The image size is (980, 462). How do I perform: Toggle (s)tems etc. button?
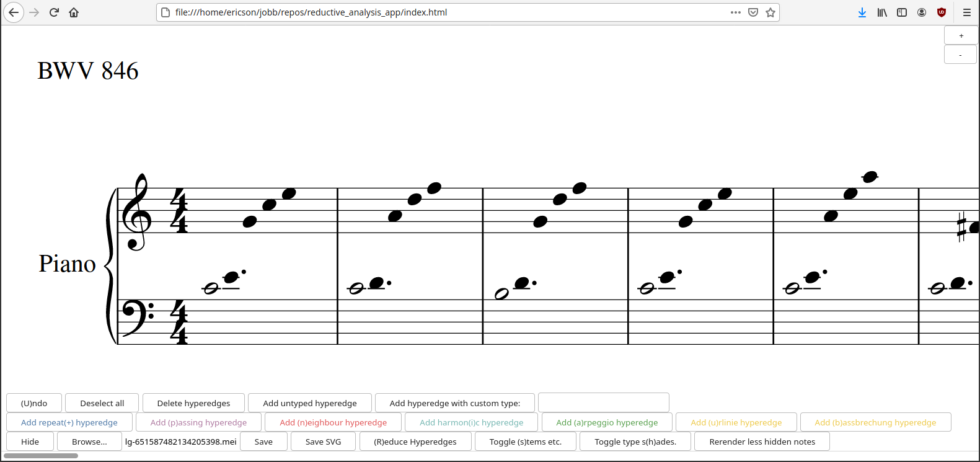click(526, 442)
